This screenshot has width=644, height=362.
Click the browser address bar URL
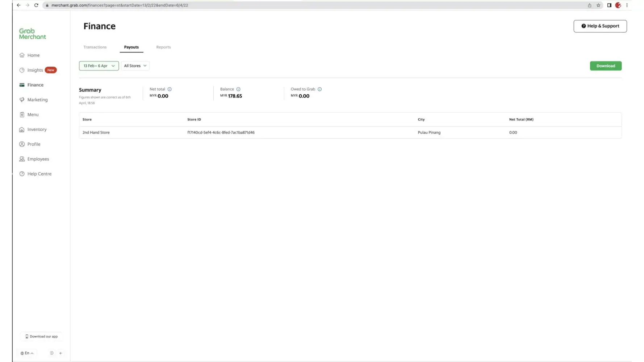coord(120,5)
